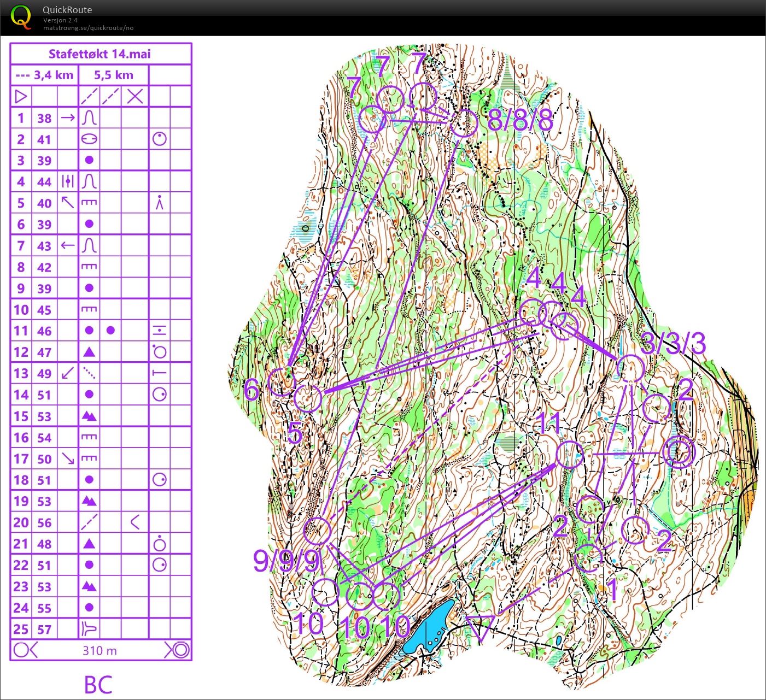The image size is (766, 700).
Task: Select control code 55 in row 24
Action: (44, 608)
